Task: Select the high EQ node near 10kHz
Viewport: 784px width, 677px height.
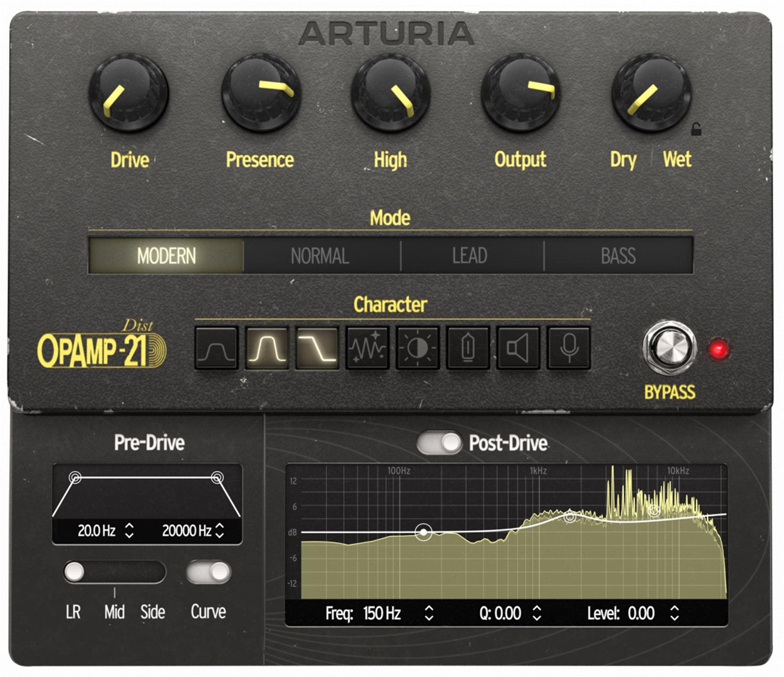Action: click(x=654, y=511)
